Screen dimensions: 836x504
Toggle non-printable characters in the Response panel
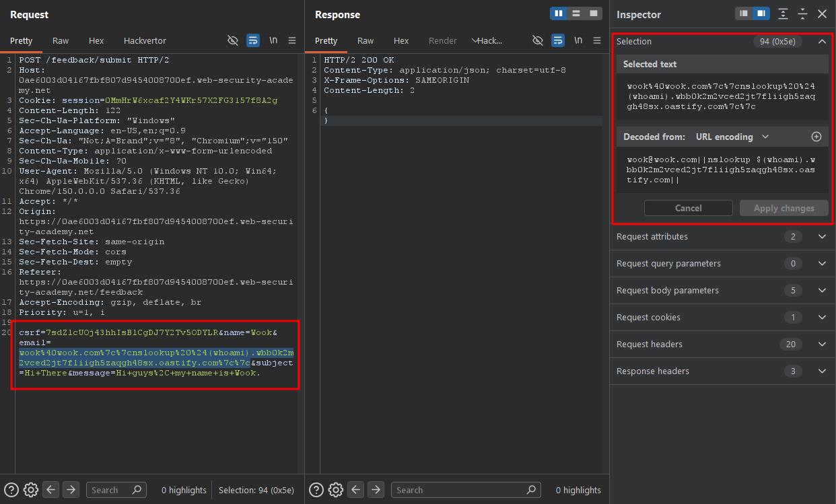pyautogui.click(x=538, y=40)
